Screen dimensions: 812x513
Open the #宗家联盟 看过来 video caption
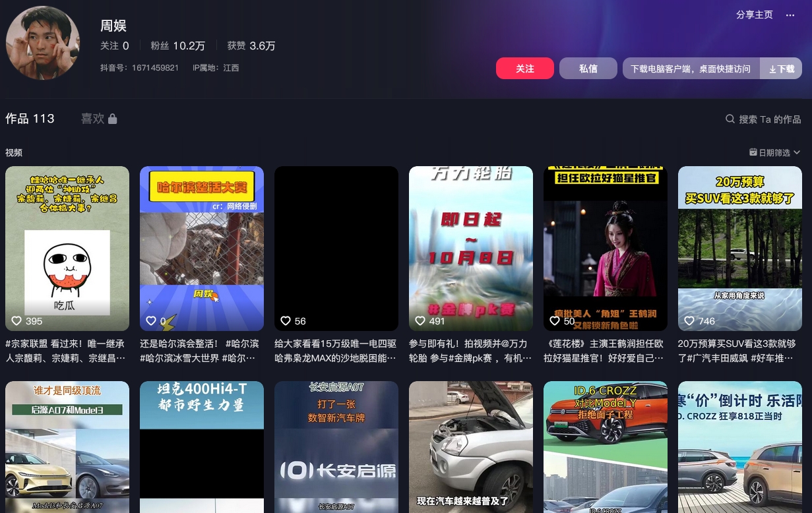67,351
